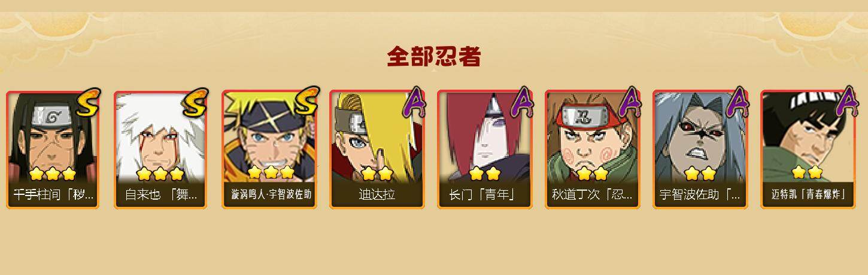The height and width of the screenshot is (275, 868).
Task: Open the 长门「青年」 ninja portrait
Action: [x=484, y=149]
